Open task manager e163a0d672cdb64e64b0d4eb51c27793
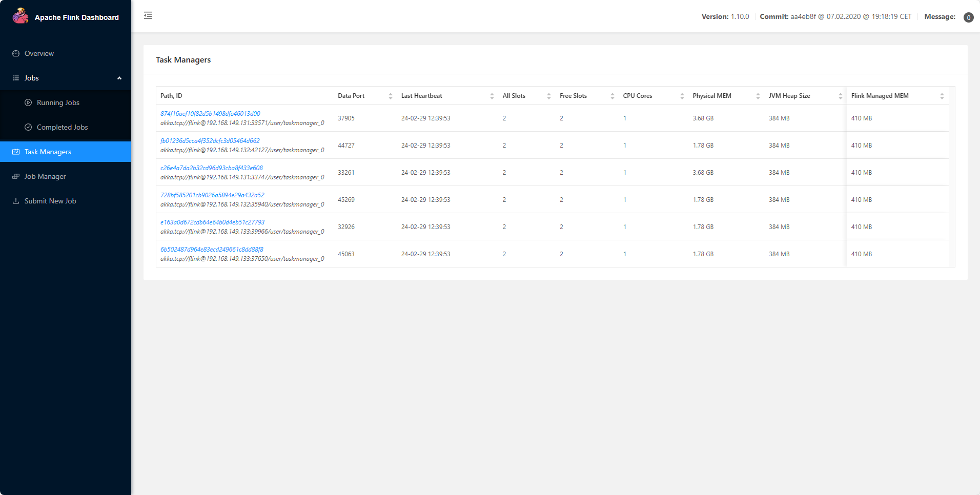 213,222
